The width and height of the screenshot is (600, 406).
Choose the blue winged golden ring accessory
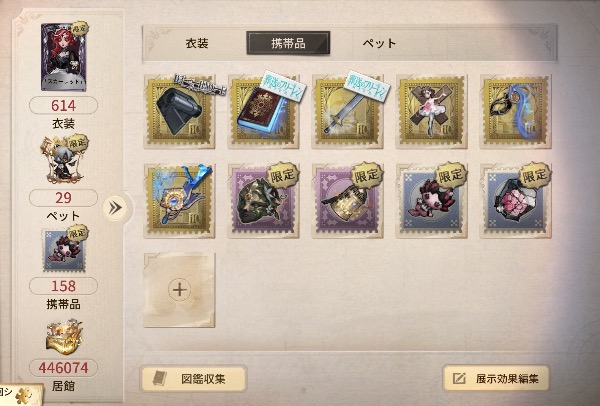click(179, 201)
